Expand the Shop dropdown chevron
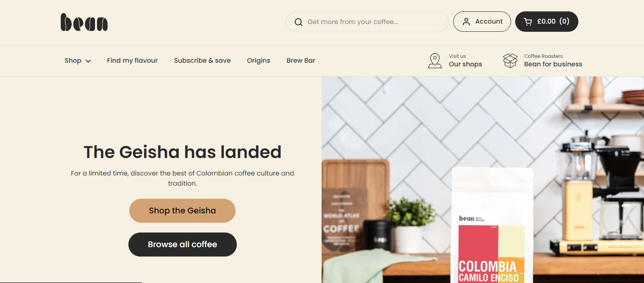This screenshot has height=283, width=644. coord(88,61)
